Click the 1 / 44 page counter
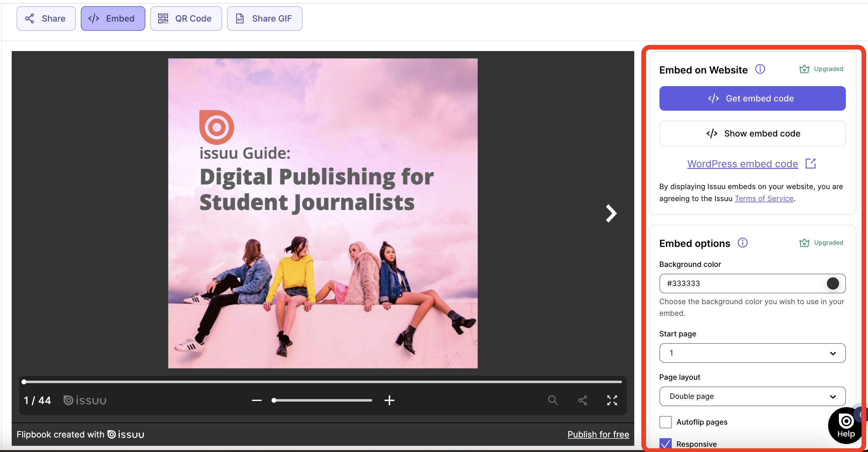Viewport: 868px width, 452px height. tap(37, 400)
